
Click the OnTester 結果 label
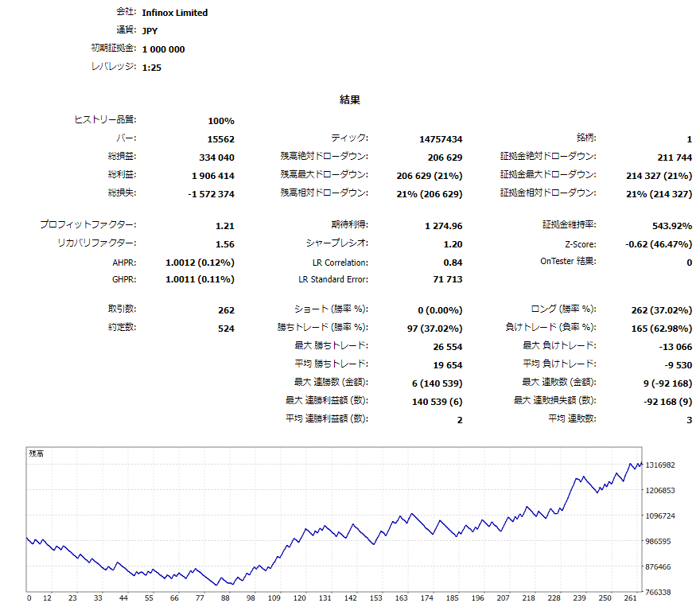click(568, 261)
